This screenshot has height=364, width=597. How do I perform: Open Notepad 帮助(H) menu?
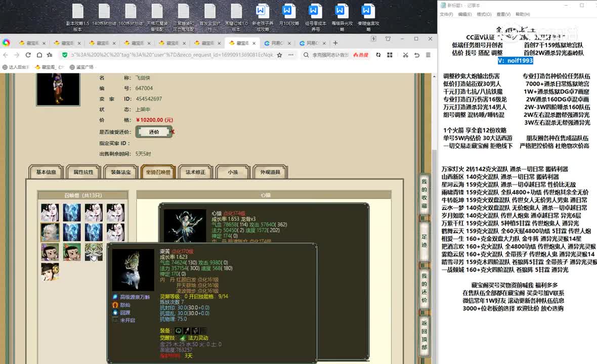(x=522, y=14)
